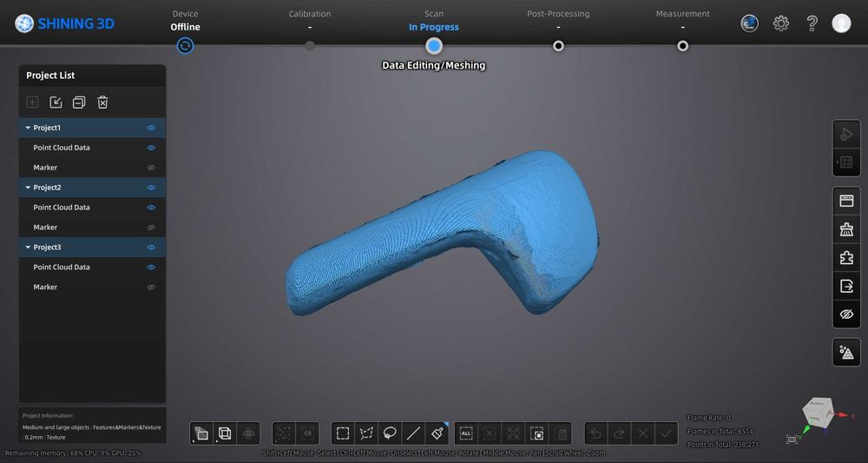Collapse the Project3 tree node
Viewport: 868px width, 463px height.
(28, 248)
